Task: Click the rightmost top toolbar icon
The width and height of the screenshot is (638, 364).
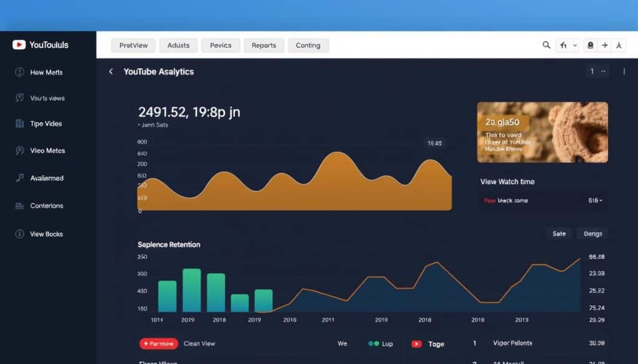Action: tap(619, 45)
